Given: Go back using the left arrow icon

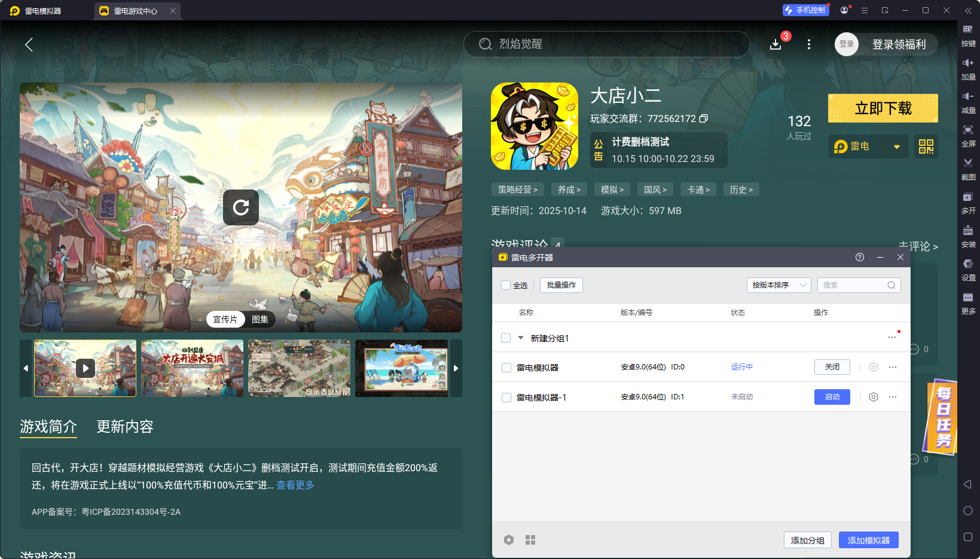Looking at the screenshot, I should (29, 44).
